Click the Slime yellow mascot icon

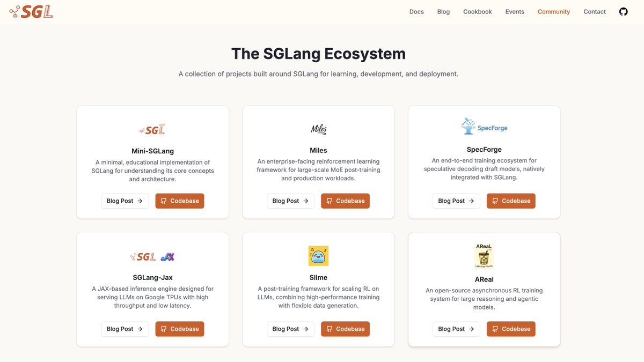(x=318, y=256)
